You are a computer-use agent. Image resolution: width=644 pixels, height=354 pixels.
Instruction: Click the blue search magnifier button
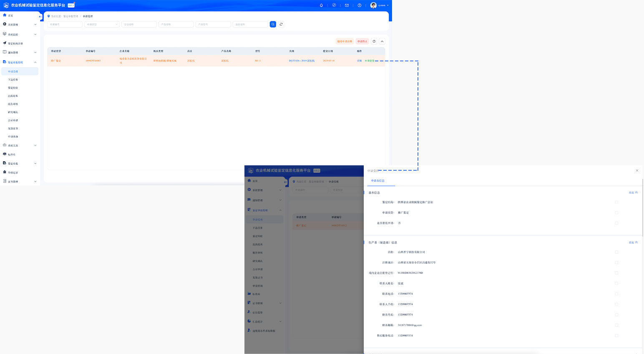[273, 24]
